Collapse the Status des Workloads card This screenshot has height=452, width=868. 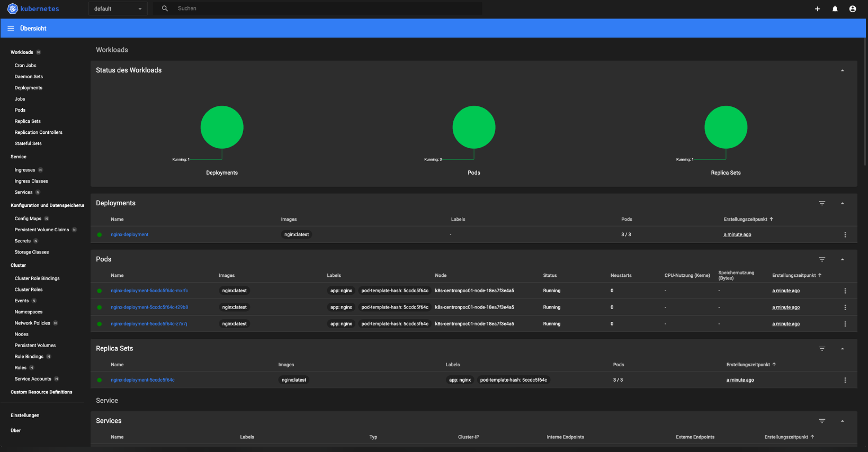[x=842, y=70]
